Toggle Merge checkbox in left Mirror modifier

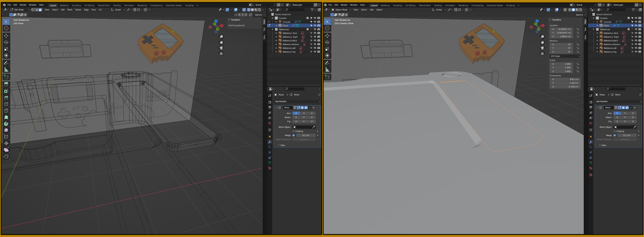294,135
